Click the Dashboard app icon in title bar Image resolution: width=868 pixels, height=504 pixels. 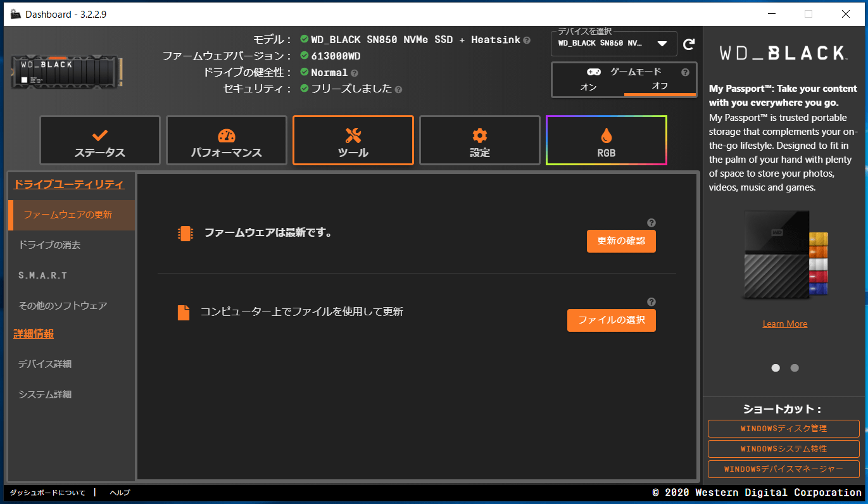click(16, 14)
